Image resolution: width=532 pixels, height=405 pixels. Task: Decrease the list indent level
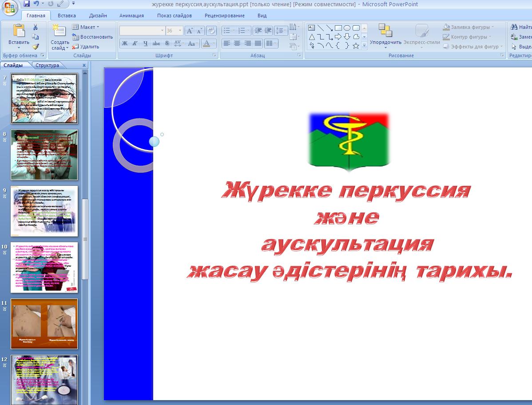point(258,31)
